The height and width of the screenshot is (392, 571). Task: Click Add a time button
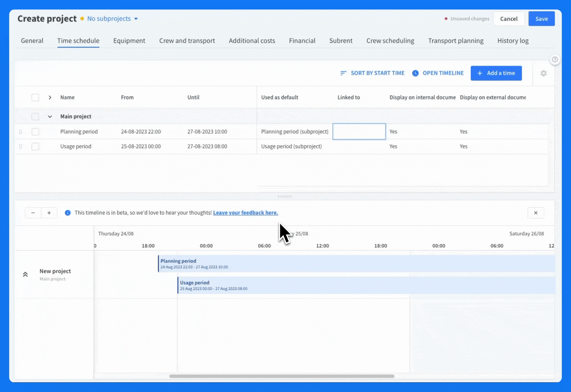click(496, 73)
